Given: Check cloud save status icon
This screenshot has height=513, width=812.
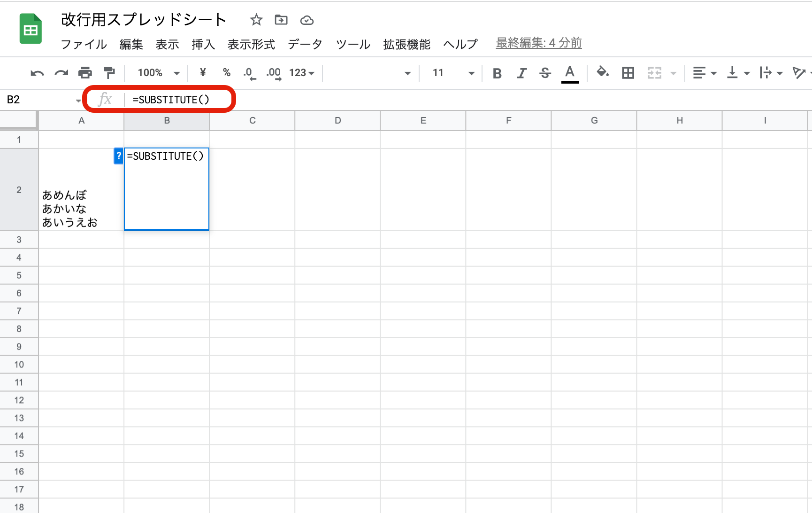Looking at the screenshot, I should (307, 20).
